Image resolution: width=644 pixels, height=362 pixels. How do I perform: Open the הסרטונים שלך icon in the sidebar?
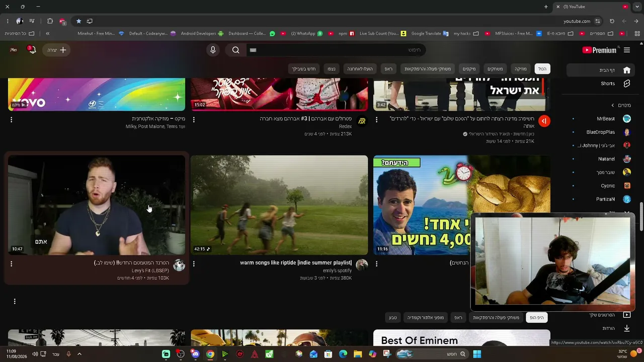pos(627,315)
